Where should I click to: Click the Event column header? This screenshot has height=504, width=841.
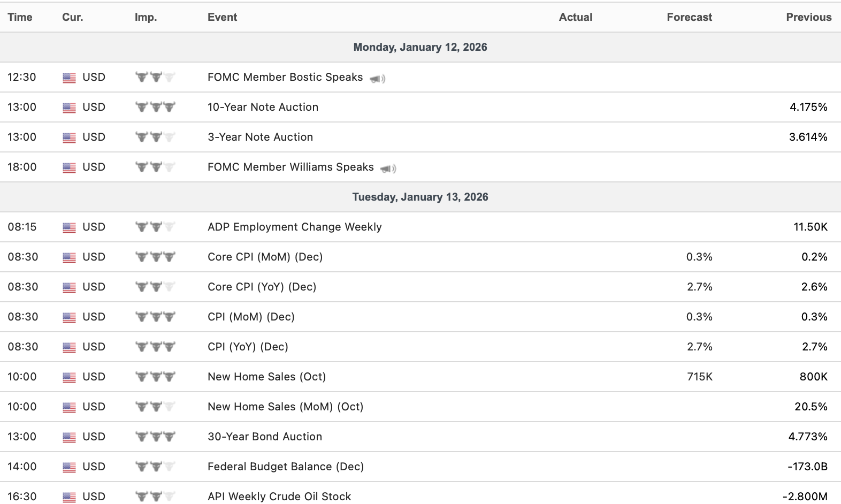(222, 17)
